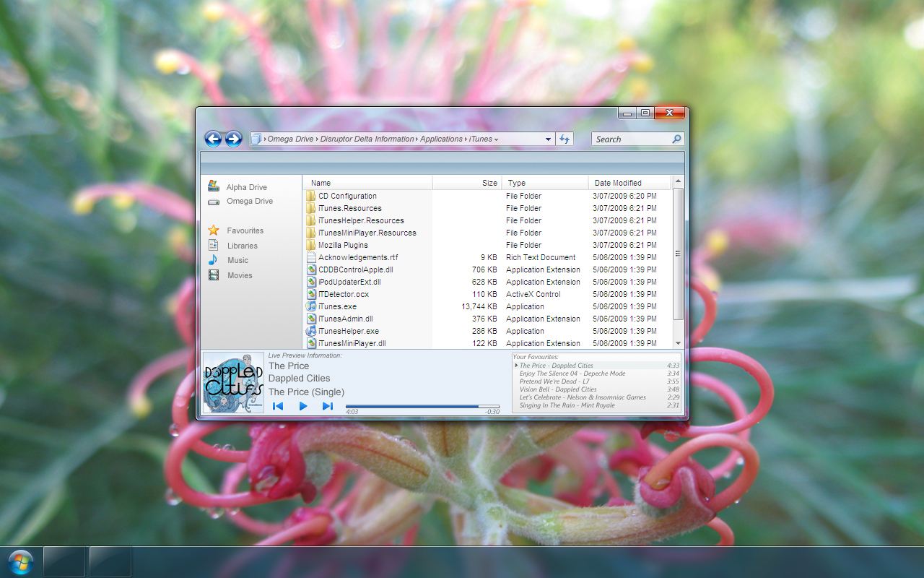Click the playback progress bar

[422, 406]
